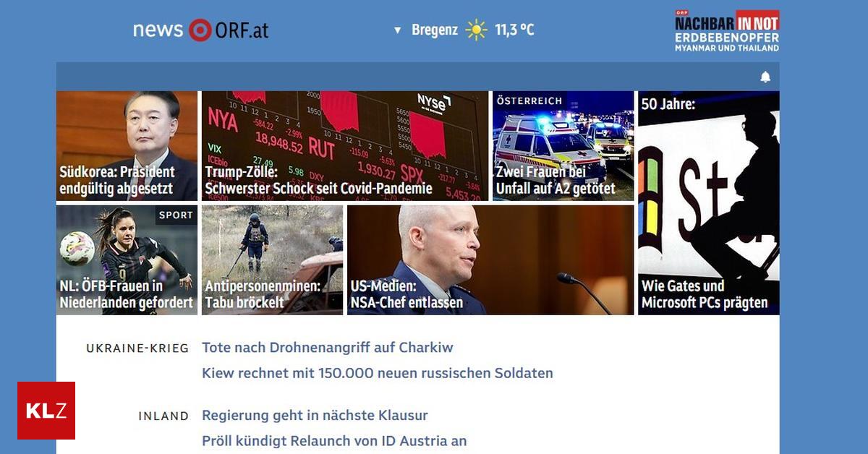This screenshot has width=868, height=454.
Task: Open Tote nach Drohnenangriff auf Charkiw
Action: click(x=328, y=348)
